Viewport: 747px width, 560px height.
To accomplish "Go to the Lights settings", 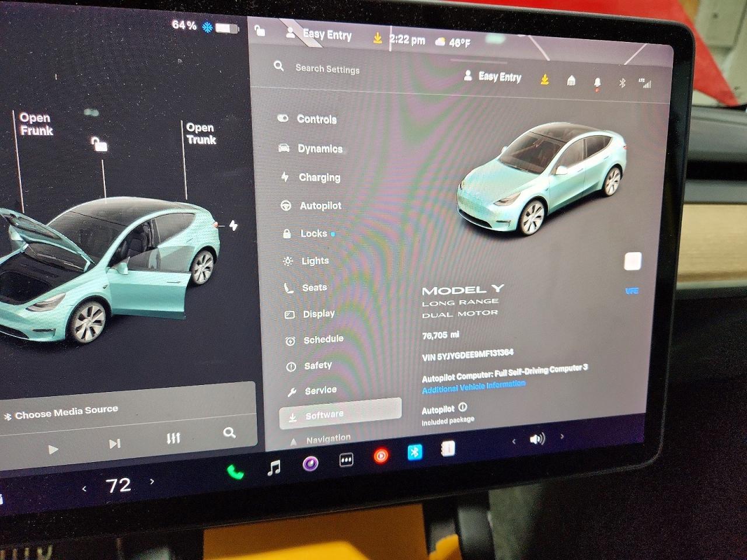I will [306, 261].
